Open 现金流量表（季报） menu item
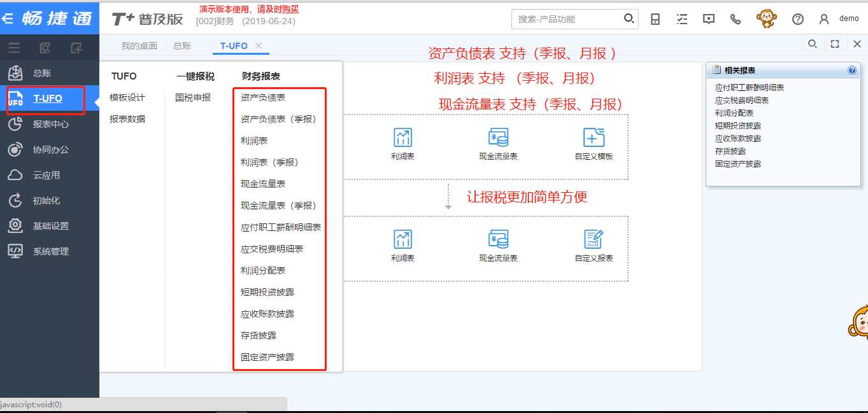868x413 pixels. tap(278, 206)
